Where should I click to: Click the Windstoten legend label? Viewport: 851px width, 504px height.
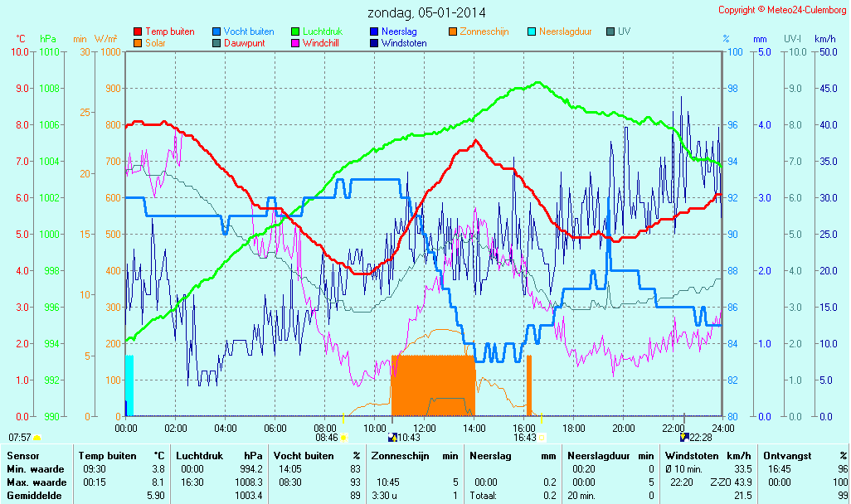click(x=404, y=43)
